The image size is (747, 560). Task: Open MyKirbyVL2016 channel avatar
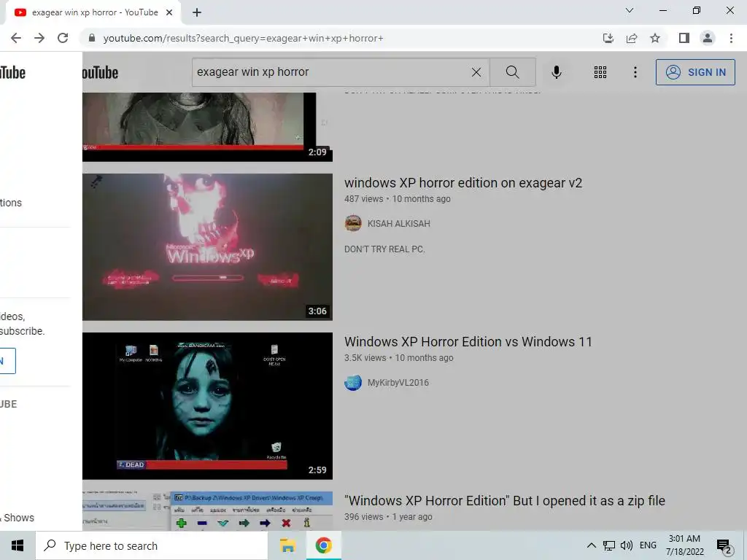(x=353, y=382)
